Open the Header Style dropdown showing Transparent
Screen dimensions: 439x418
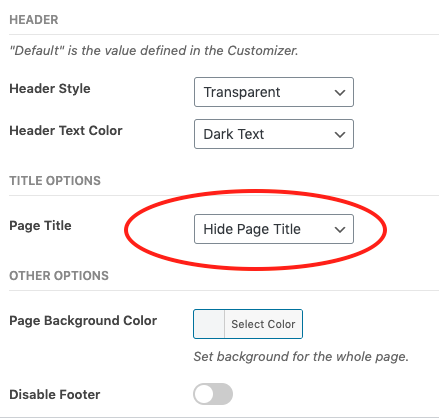(x=274, y=92)
